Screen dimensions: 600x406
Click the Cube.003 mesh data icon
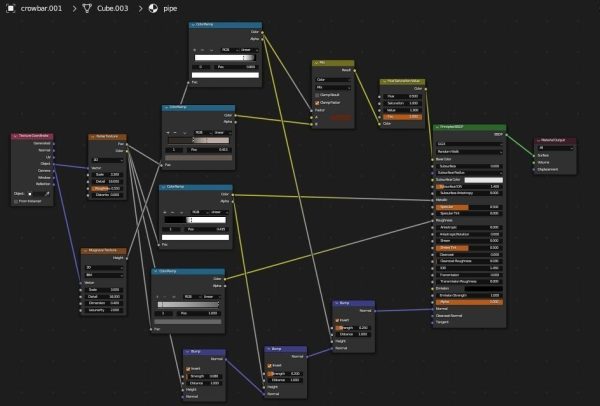point(87,8)
